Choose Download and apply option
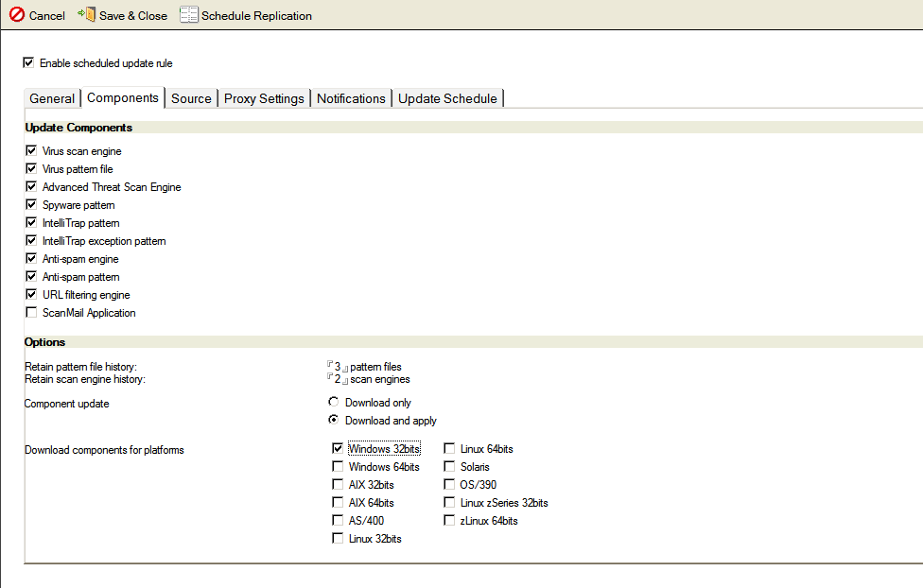Image resolution: width=923 pixels, height=588 pixels. [x=333, y=421]
